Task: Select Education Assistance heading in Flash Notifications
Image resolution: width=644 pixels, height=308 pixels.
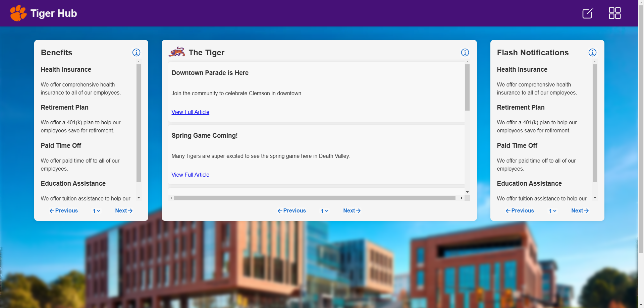Action: (x=529, y=184)
